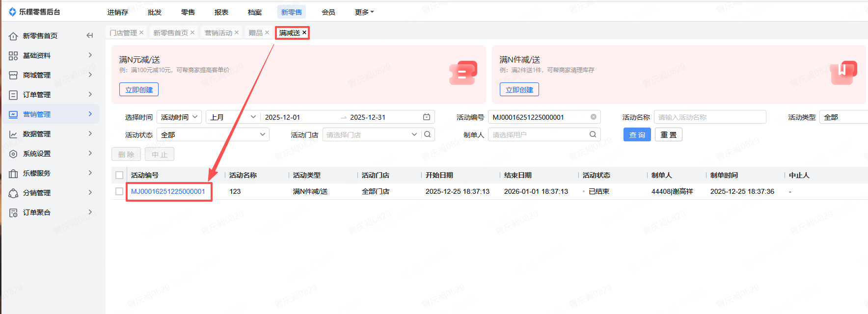Open the 活动类型 全部 dropdown
868x314 pixels.
coord(843,117)
